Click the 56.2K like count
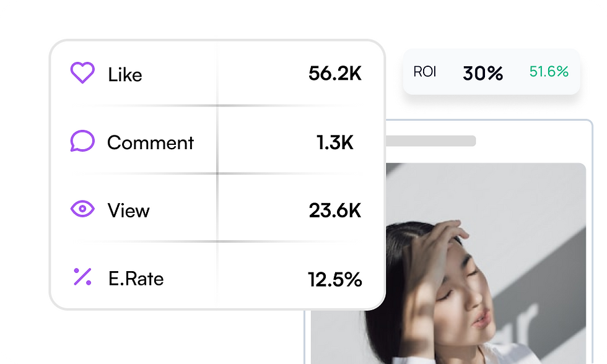 click(x=334, y=74)
